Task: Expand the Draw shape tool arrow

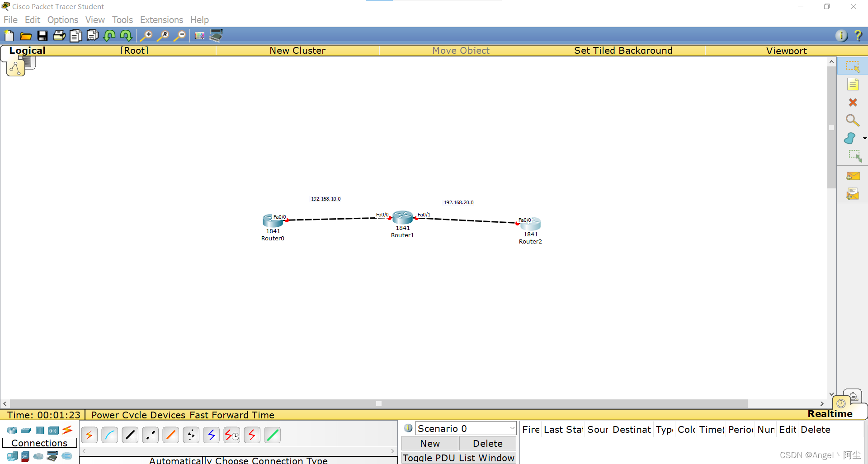Action: [864, 139]
